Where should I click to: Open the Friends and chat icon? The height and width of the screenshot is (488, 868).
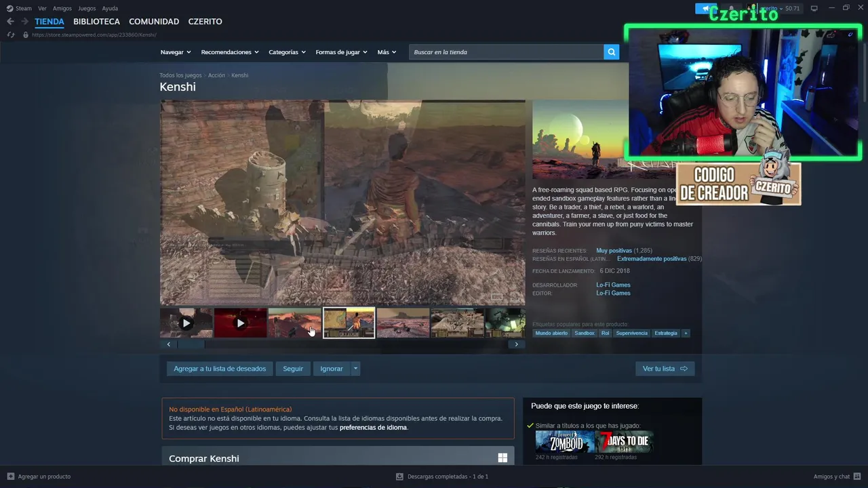[x=858, y=476]
